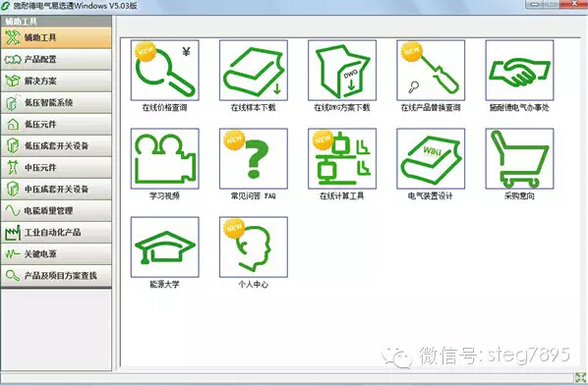Image resolution: width=588 pixels, height=386 pixels.
Task: Select 关键电源 in sidebar
Action: click(56, 254)
